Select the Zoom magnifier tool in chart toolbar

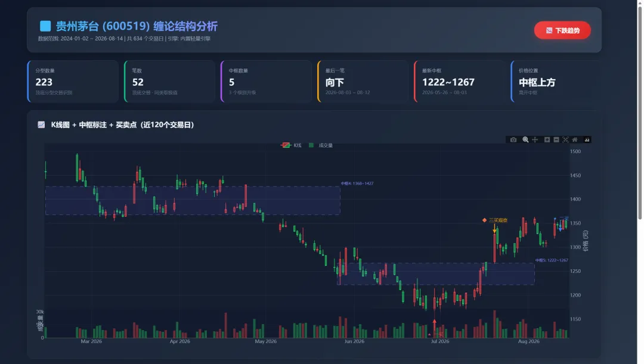[x=525, y=140]
